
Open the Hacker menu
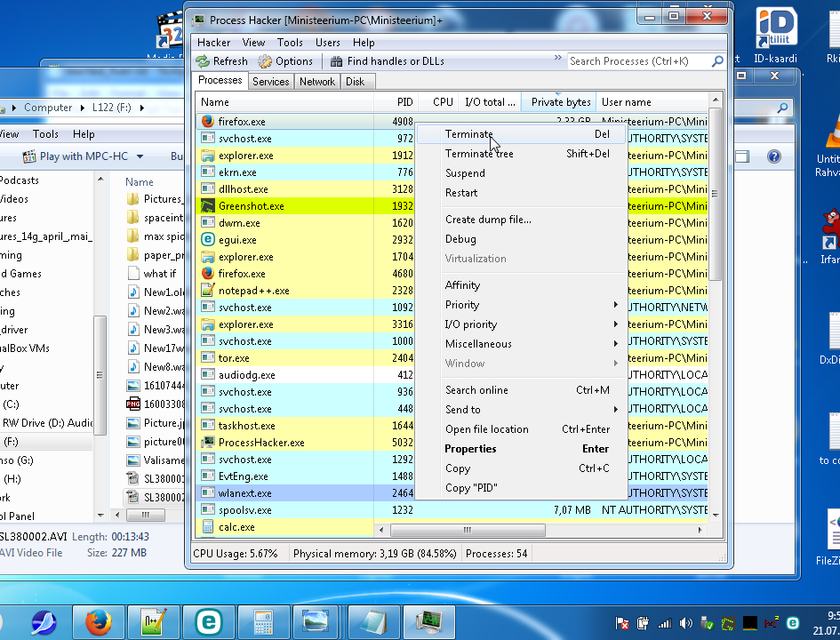[x=213, y=43]
